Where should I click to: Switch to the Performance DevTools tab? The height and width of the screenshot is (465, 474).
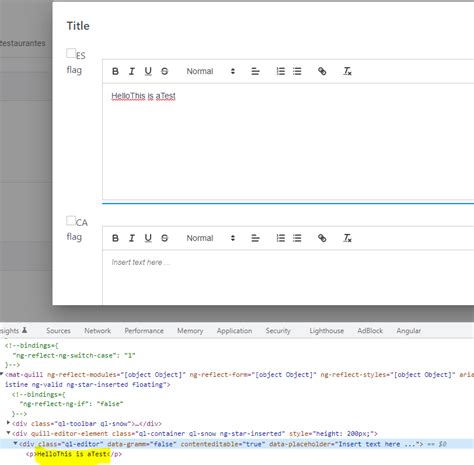(144, 331)
